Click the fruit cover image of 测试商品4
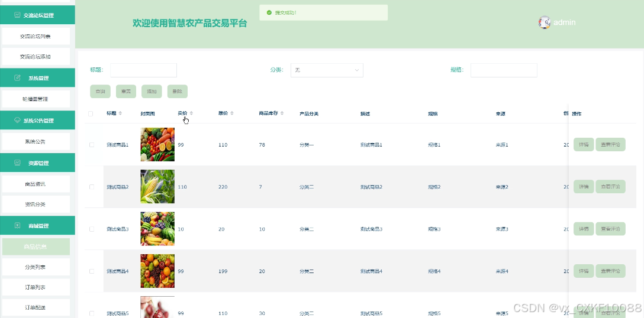 157,271
